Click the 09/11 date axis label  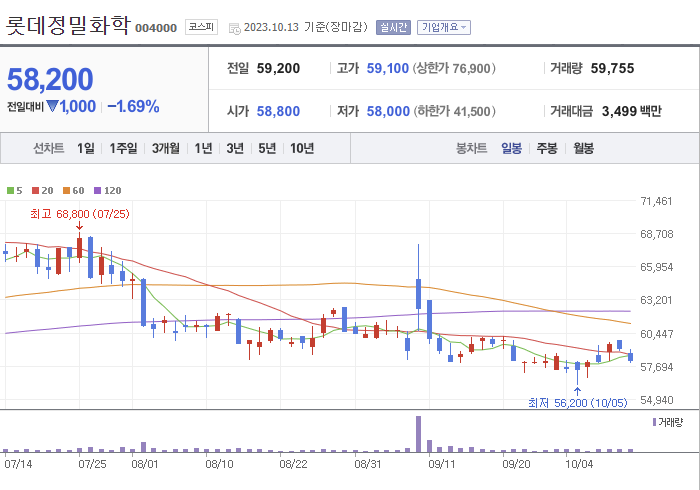click(x=442, y=464)
